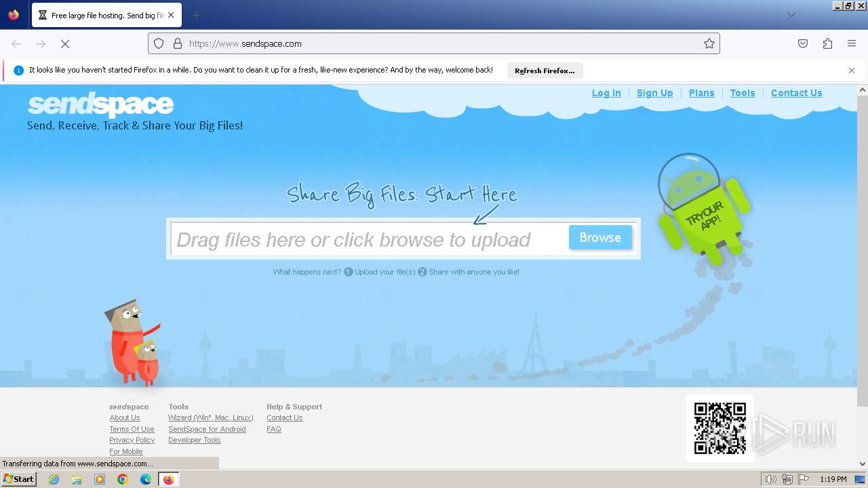Open SendSpace for Android link
This screenshot has height=488, width=868.
point(208,429)
